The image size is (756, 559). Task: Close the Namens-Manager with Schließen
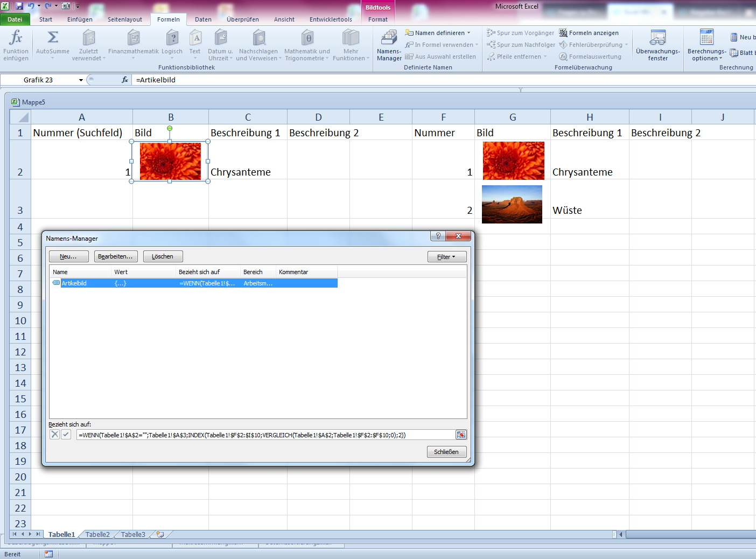tap(446, 452)
